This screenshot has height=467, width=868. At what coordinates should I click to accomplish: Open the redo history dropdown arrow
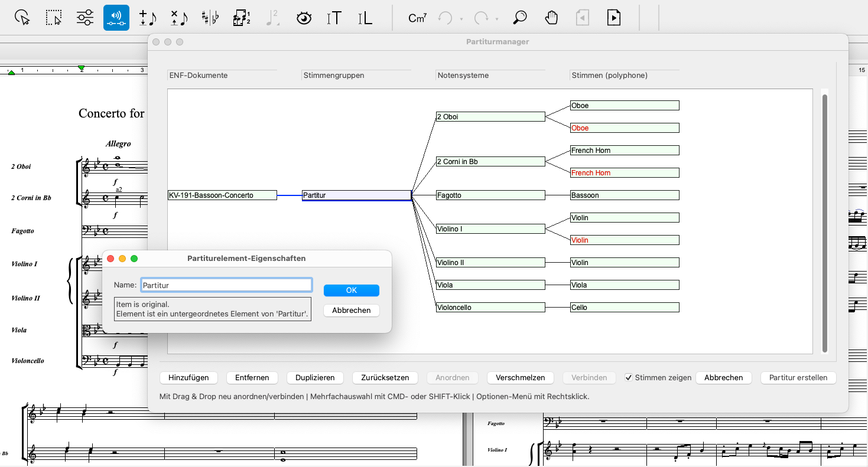click(497, 19)
